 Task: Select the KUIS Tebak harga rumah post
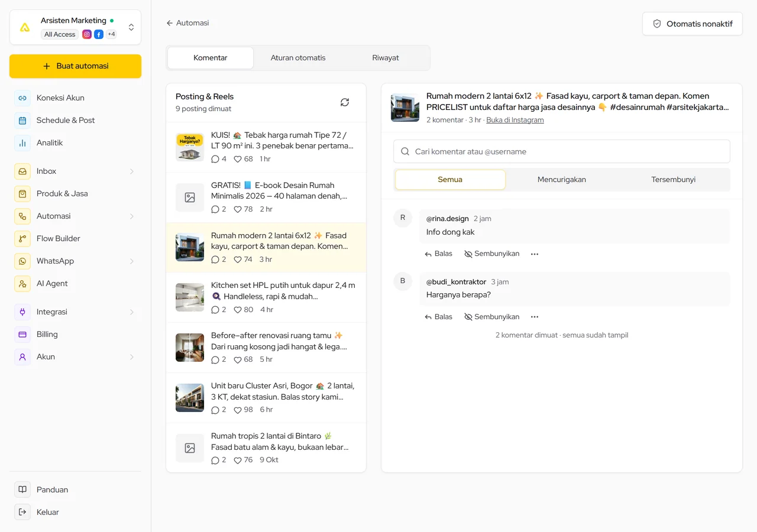click(266, 147)
